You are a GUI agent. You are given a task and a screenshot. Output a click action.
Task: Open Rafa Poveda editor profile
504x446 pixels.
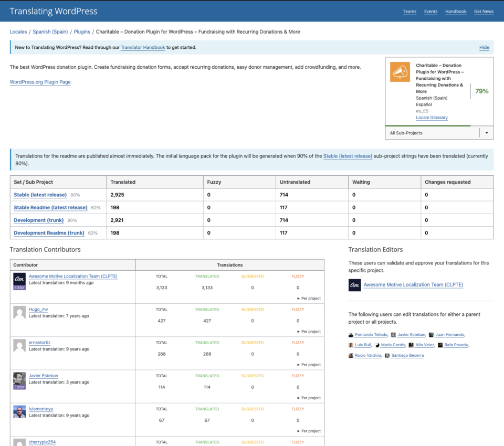pos(456,345)
